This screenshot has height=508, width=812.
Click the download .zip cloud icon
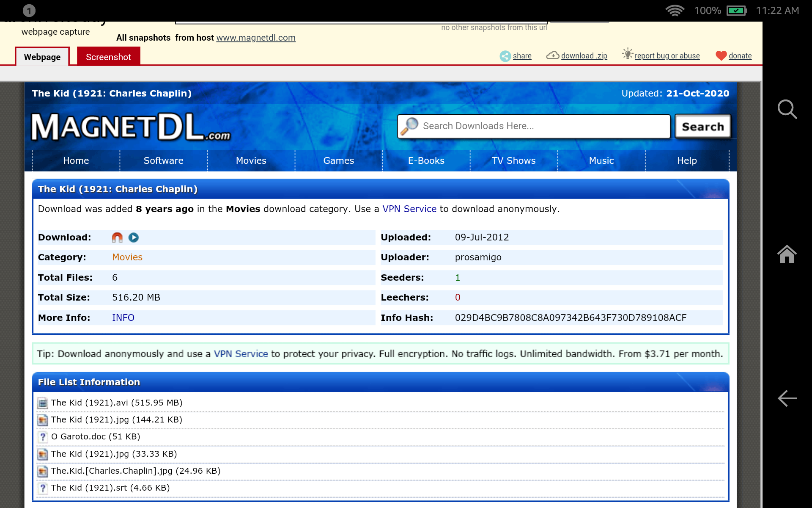[x=552, y=55]
